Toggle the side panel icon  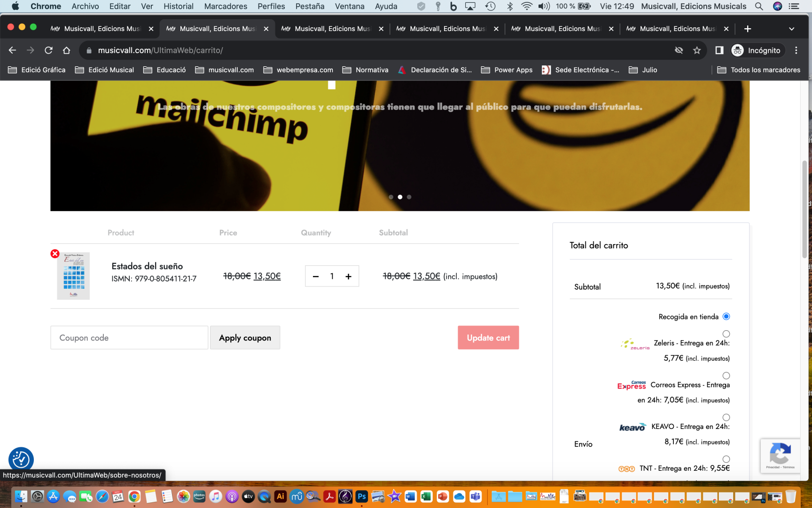[x=719, y=50]
